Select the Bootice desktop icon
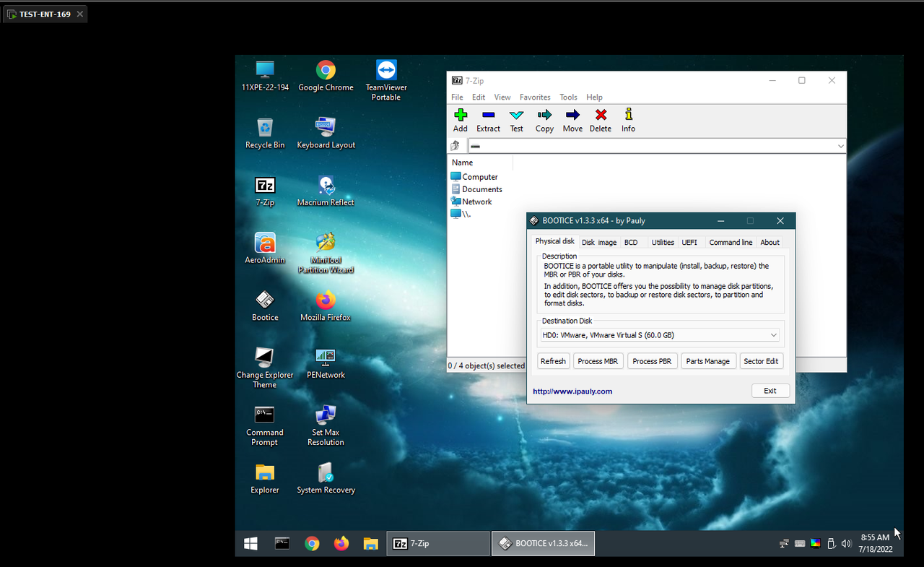The height and width of the screenshot is (567, 924). click(x=265, y=306)
